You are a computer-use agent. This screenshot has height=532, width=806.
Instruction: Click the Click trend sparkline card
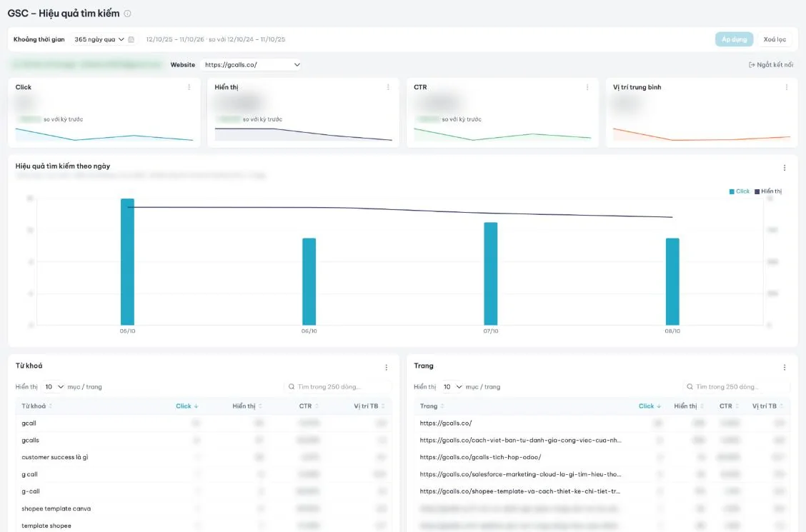(x=104, y=134)
